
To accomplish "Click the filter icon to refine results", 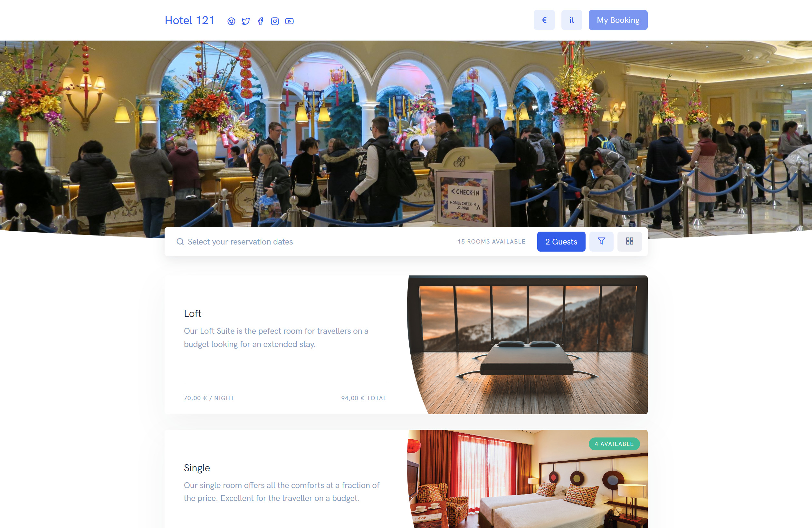I will pos(601,241).
